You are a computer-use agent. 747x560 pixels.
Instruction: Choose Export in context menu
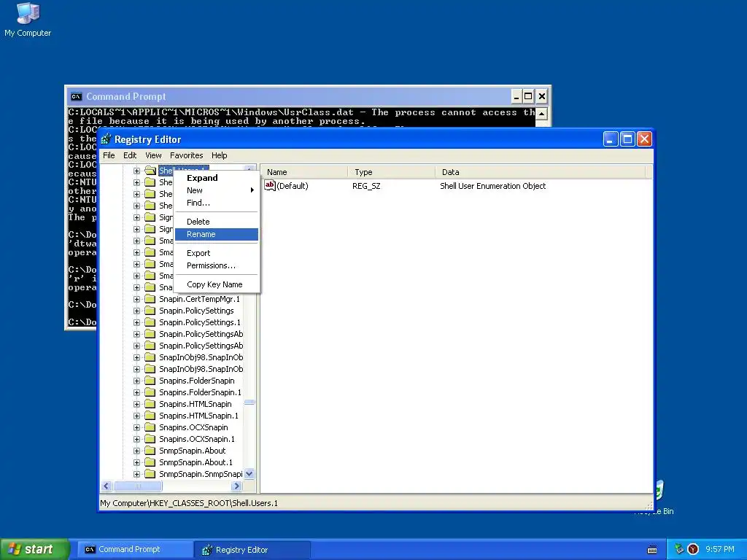pos(217,253)
